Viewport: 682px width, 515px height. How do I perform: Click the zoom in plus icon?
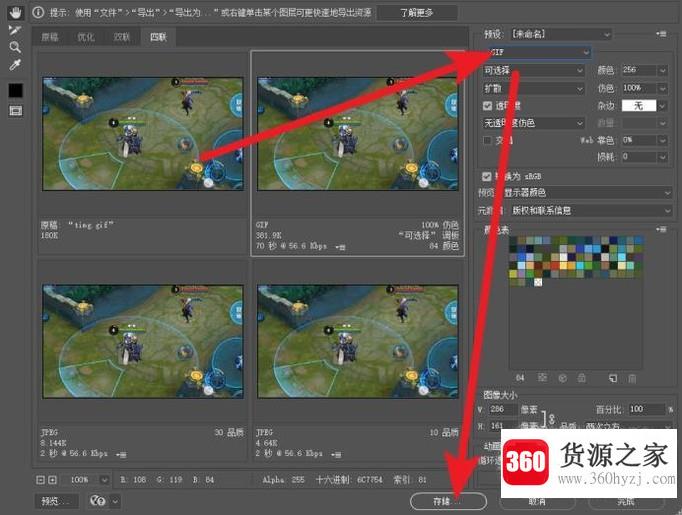(53, 480)
